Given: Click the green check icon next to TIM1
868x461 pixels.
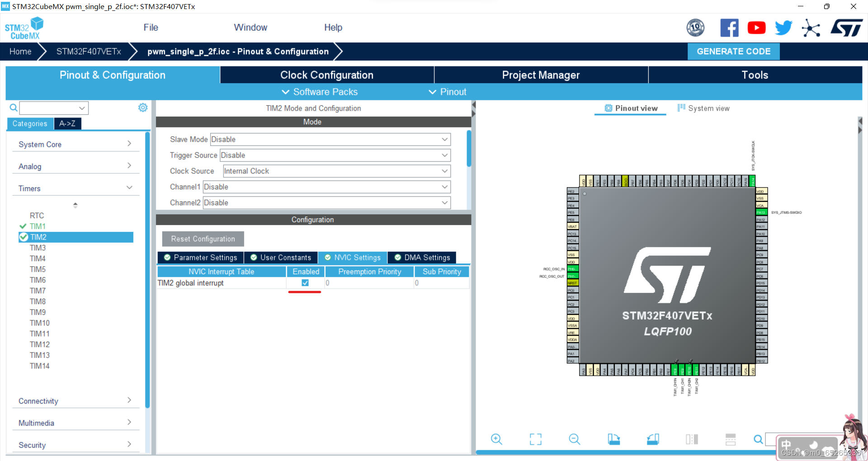Looking at the screenshot, I should 23,226.
